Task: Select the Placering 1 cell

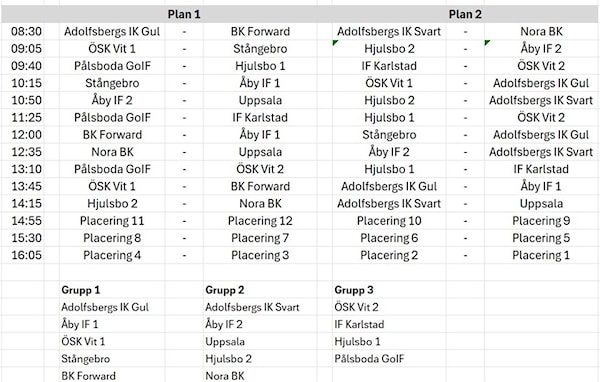Action: coord(541,255)
